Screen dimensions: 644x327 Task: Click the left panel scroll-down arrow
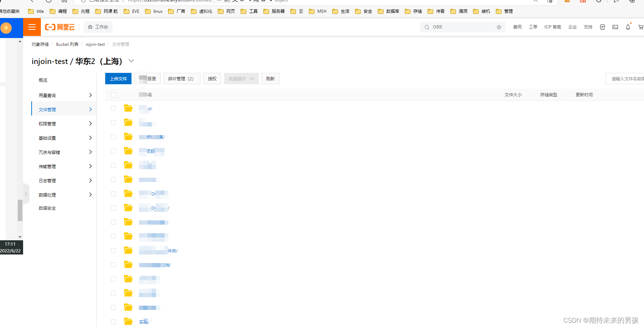point(20,237)
